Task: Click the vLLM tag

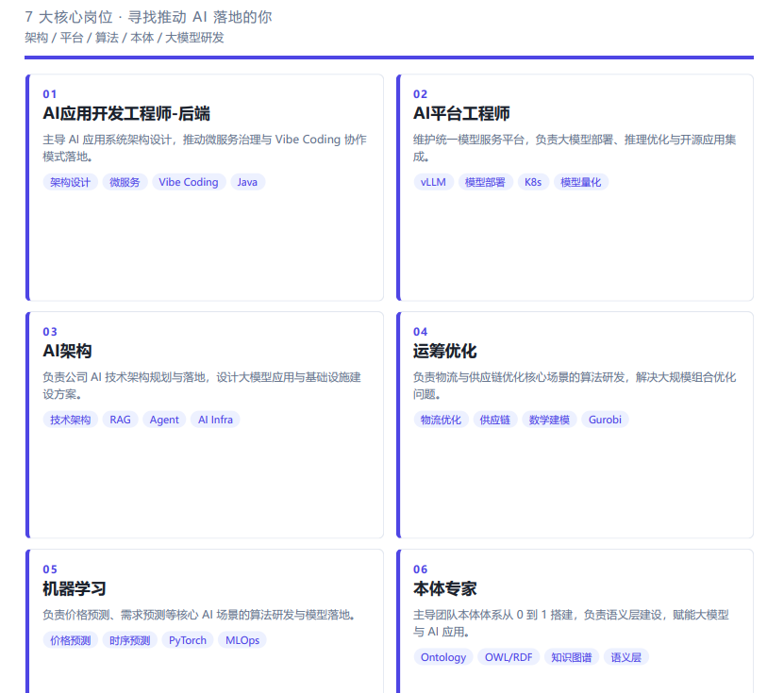Action: [x=433, y=182]
